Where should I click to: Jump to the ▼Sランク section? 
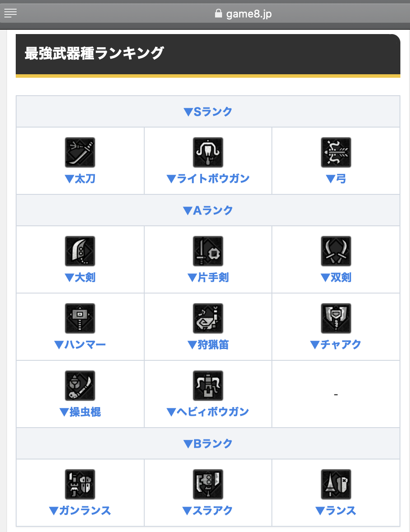tap(208, 112)
